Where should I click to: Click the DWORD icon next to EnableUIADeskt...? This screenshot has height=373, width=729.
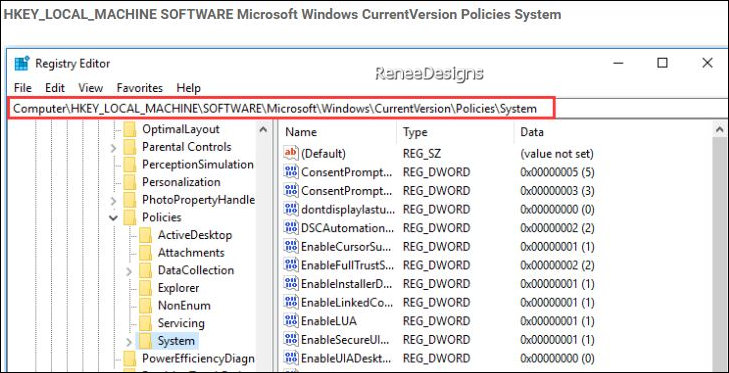(x=291, y=358)
